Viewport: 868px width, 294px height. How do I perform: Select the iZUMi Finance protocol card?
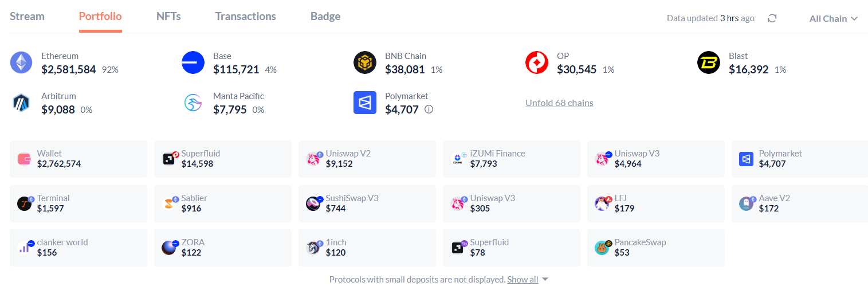(511, 159)
